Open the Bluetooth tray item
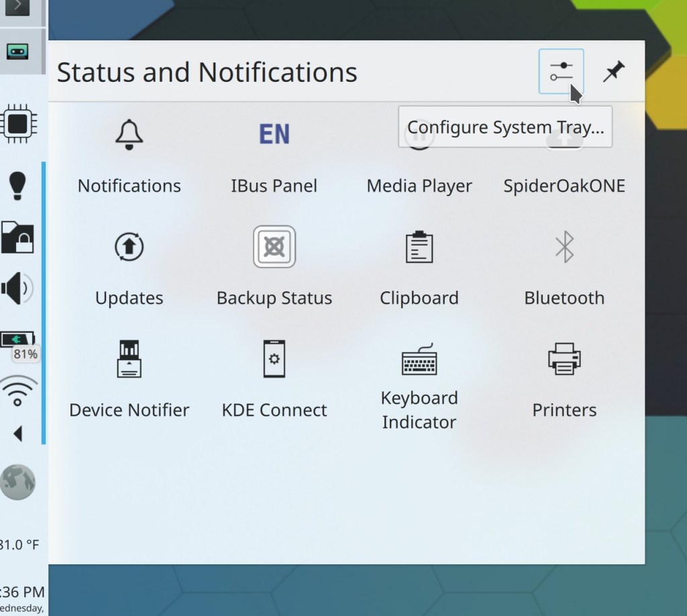 [x=564, y=247]
